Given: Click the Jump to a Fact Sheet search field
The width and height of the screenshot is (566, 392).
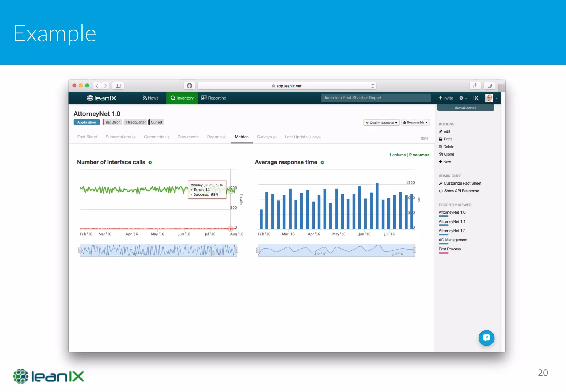Looking at the screenshot, I should 376,98.
